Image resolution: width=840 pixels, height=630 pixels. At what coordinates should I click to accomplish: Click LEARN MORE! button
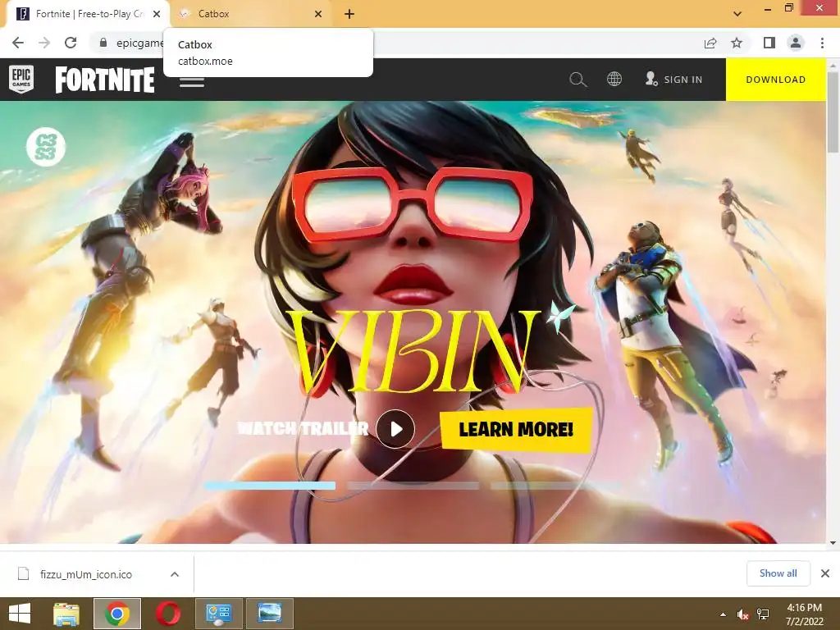[x=516, y=430]
